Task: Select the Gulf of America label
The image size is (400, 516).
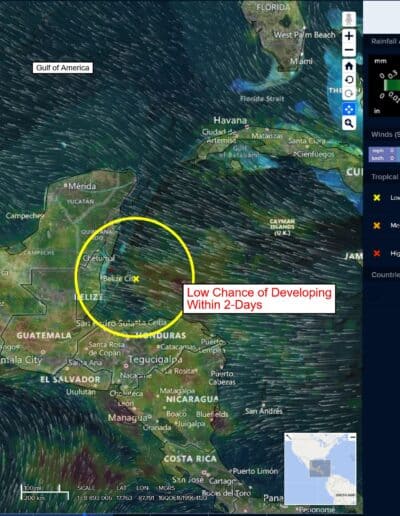Action: [x=63, y=68]
